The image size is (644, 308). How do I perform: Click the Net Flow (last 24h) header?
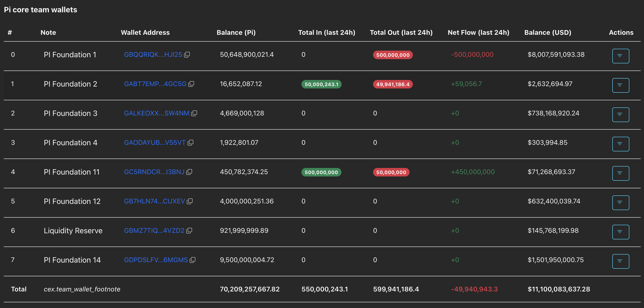click(478, 32)
